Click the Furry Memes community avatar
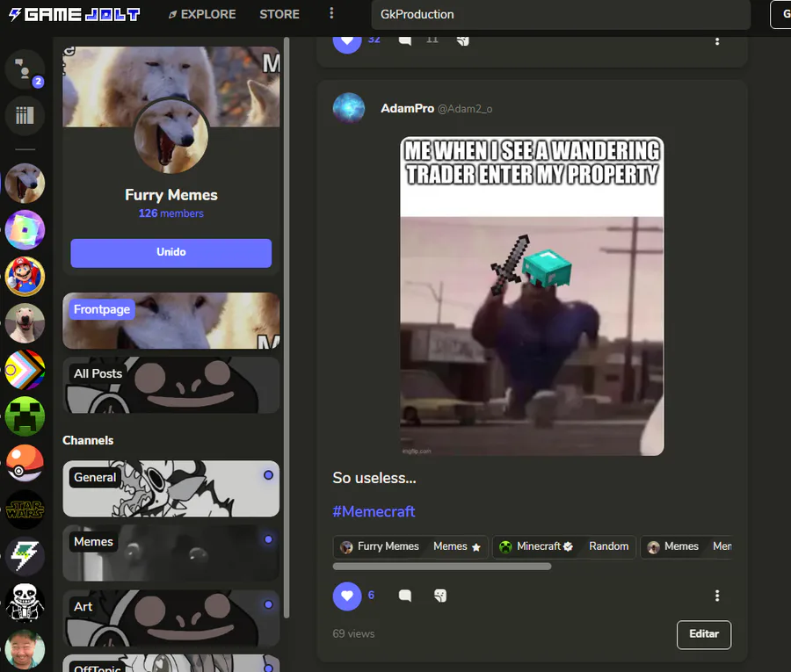 (171, 135)
